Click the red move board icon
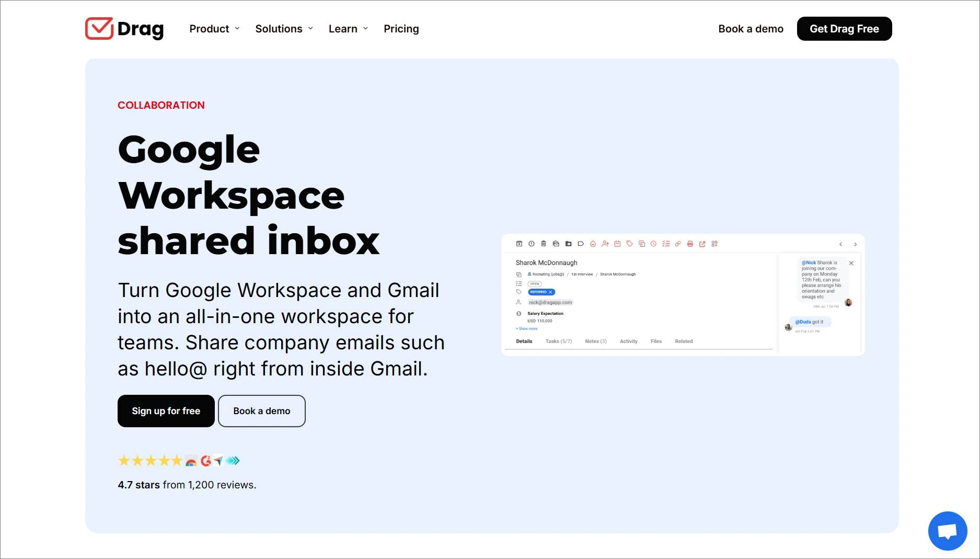980x559 pixels. pyautogui.click(x=642, y=244)
